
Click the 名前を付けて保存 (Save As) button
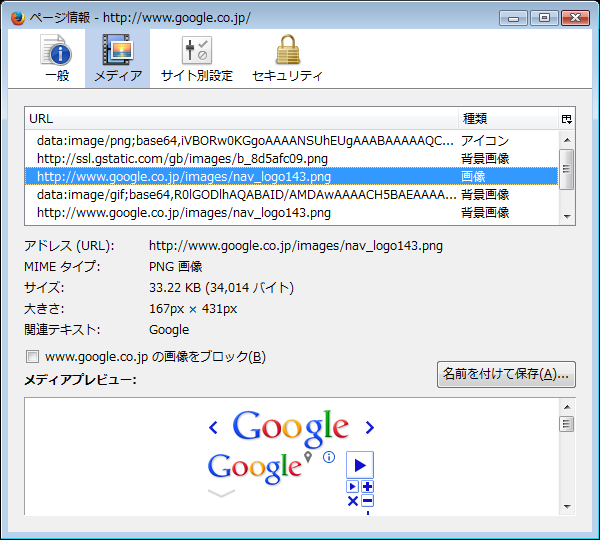point(506,374)
